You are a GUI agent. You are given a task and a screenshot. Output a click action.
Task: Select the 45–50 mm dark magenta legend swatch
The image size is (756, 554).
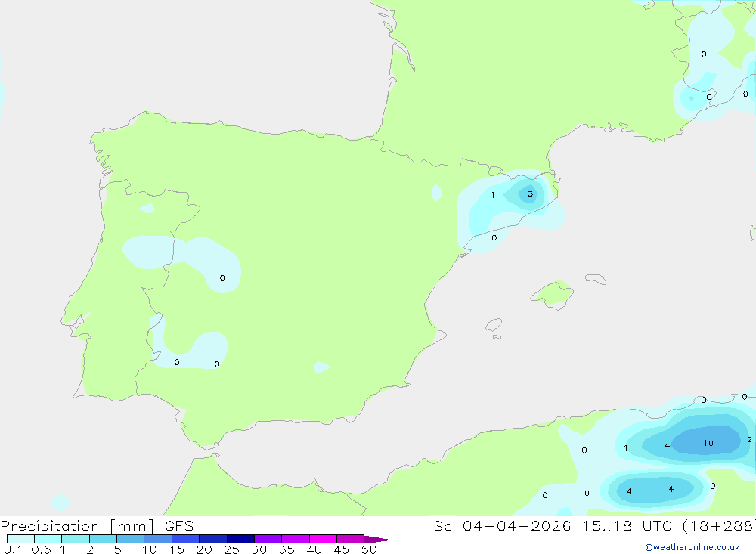click(x=351, y=539)
